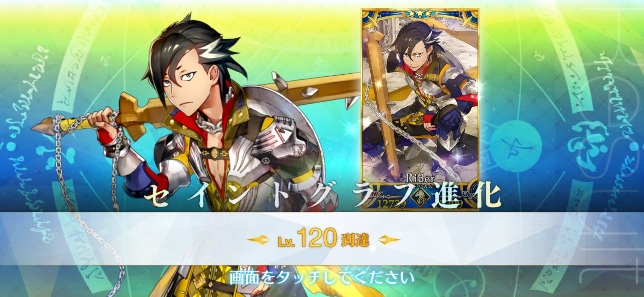Screen dimensions: 644x297
Task: Tap the 画面をタッチしてください prompt
Action: pos(322,278)
